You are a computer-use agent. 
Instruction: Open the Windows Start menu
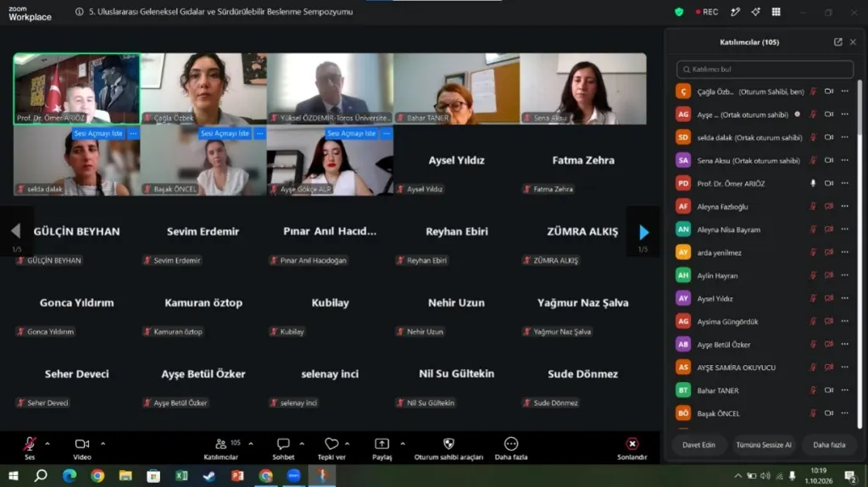(14, 476)
